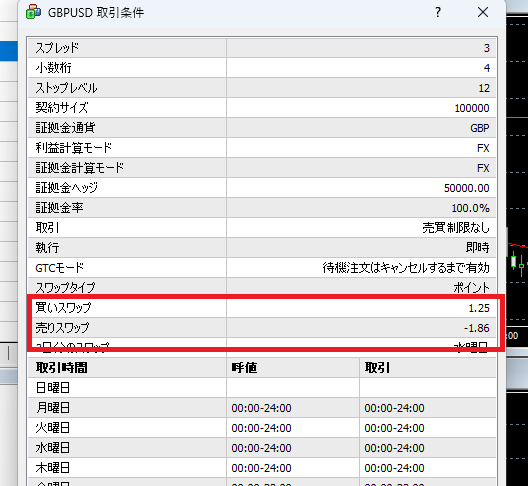This screenshot has height=486, width=528.
Task: Click 火曜日 quote hours 00:00-24:00
Action: [261, 428]
